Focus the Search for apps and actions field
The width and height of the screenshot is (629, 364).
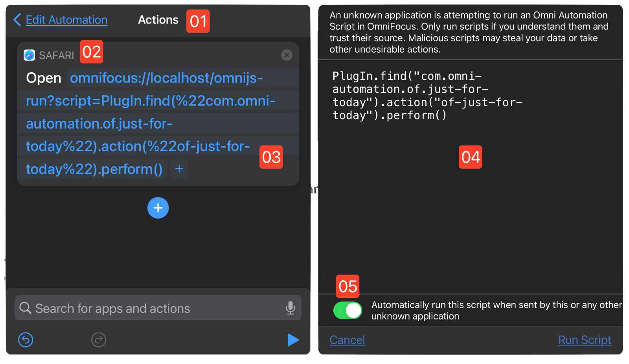tap(158, 308)
